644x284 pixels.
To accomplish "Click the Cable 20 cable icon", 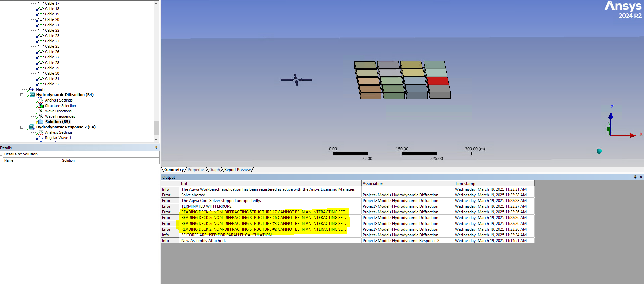I will [41, 19].
